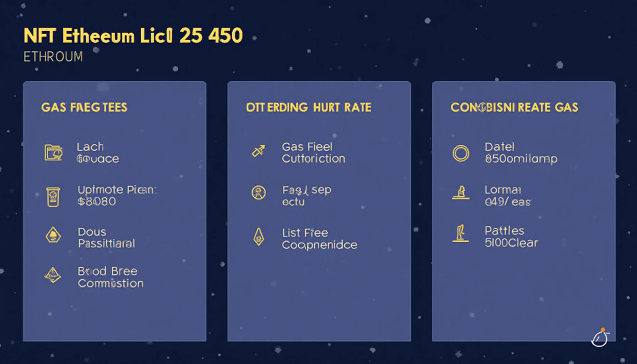Select the ETHROUM subtitle text
Image resolution: width=637 pixels, height=364 pixels.
(x=53, y=57)
